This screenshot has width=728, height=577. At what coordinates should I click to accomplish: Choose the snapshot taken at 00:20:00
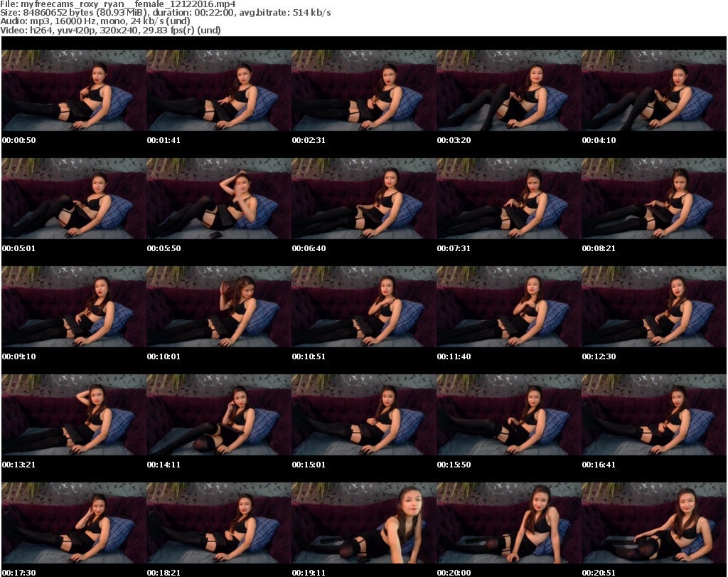tap(509, 524)
